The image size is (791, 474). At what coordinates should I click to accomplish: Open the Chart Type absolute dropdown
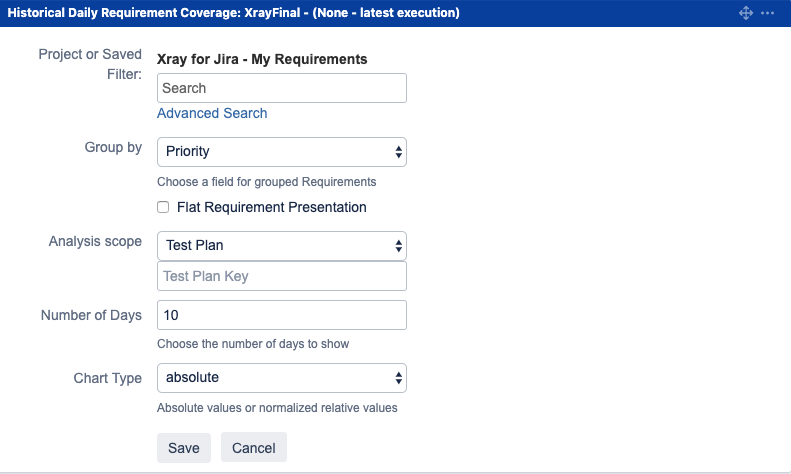pos(281,378)
